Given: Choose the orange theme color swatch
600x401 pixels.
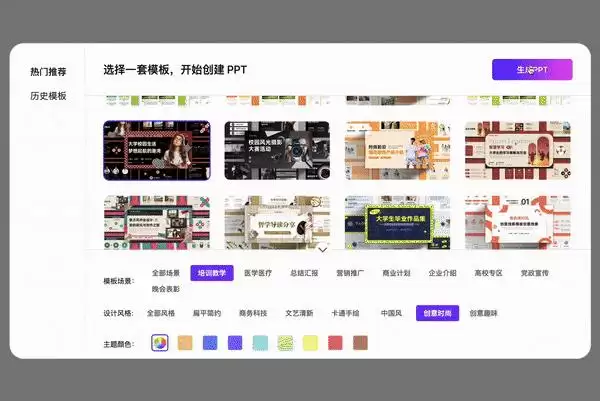Looking at the screenshot, I should pos(185,343).
